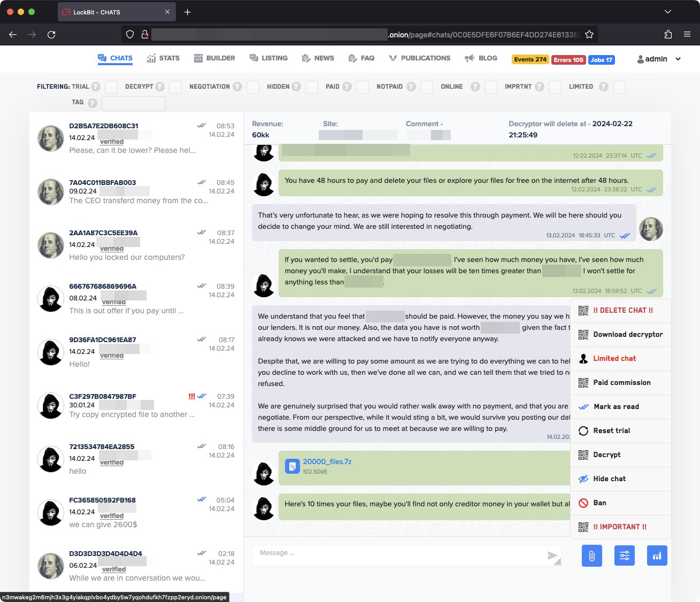Click the help icon beside IMPRTNT

[x=539, y=87]
